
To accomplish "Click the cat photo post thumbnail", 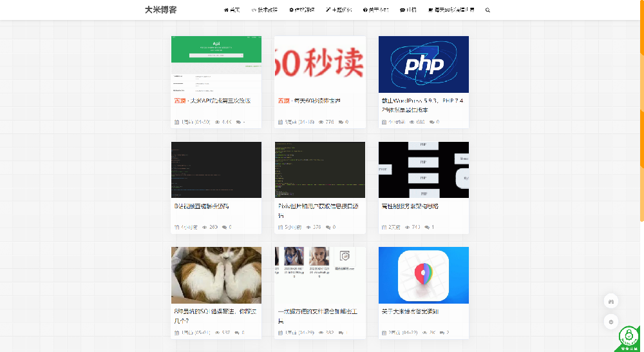I will click(x=216, y=275).
